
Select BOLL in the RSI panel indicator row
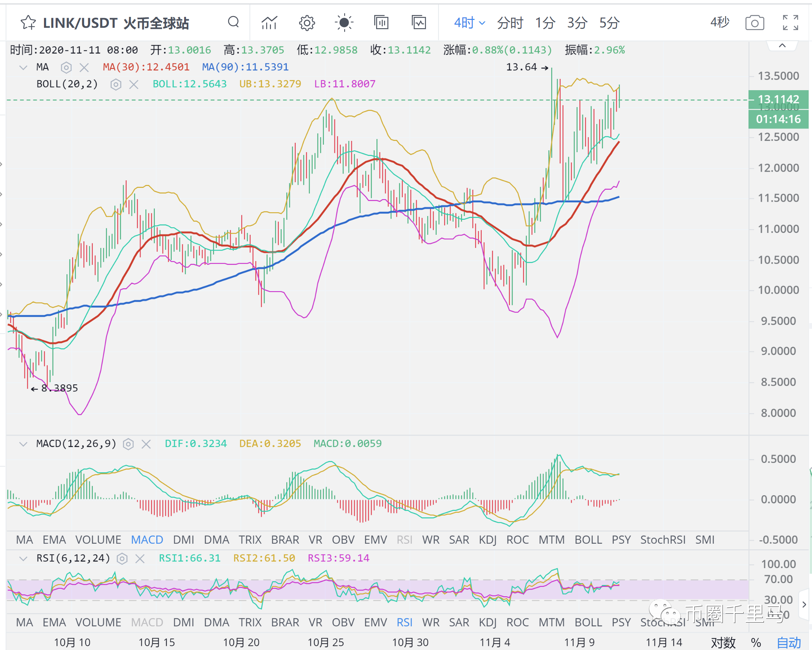[588, 622]
